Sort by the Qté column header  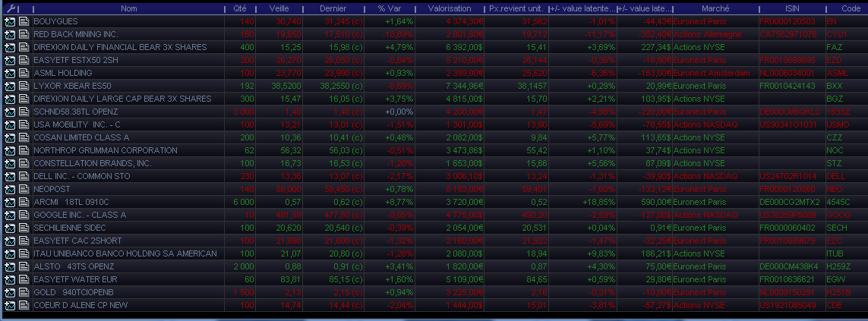click(241, 9)
